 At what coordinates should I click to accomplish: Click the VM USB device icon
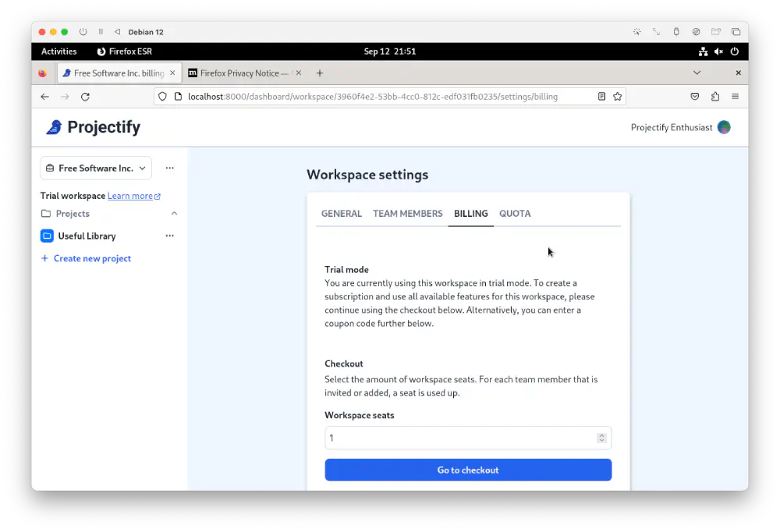click(x=676, y=32)
